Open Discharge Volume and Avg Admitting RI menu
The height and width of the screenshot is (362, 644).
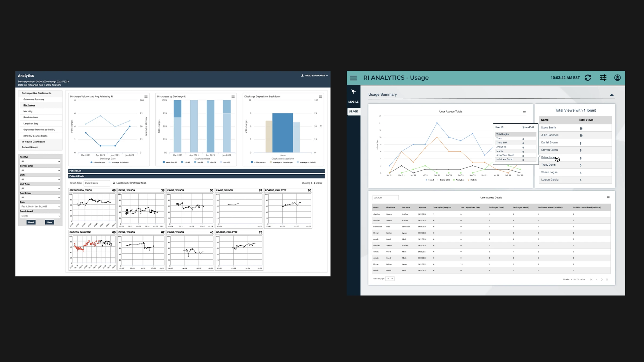tap(146, 97)
